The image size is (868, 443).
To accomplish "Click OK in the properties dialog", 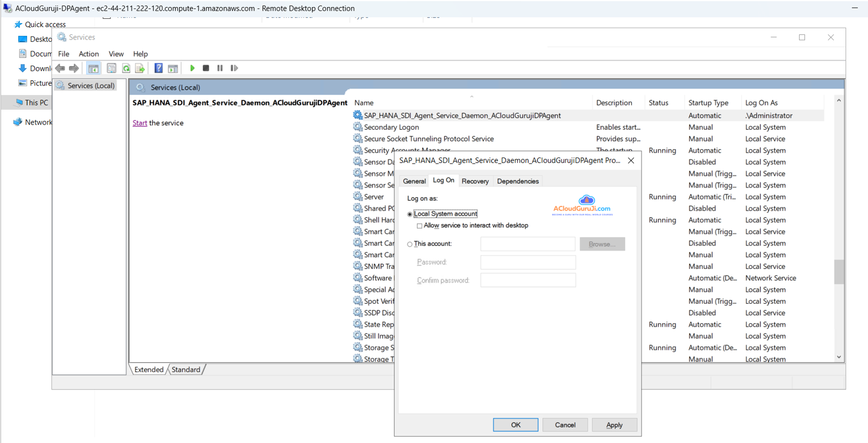I will [x=515, y=425].
